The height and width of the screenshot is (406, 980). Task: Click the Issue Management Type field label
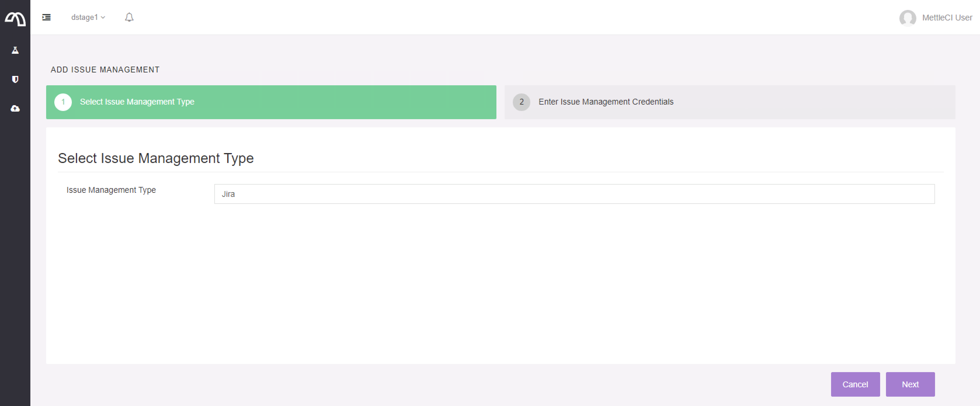pos(111,190)
